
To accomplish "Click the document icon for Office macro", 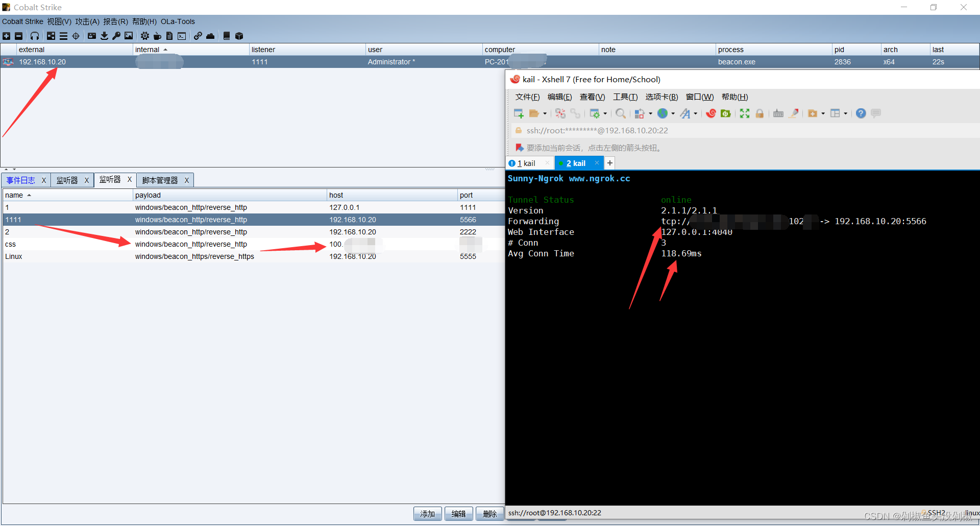I will 169,36.
